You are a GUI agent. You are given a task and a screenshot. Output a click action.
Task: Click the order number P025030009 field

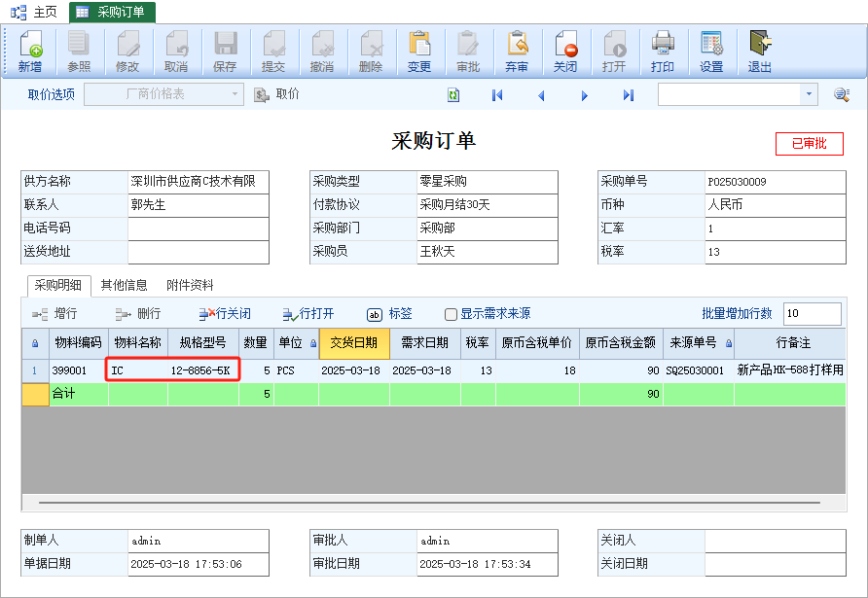tap(775, 182)
